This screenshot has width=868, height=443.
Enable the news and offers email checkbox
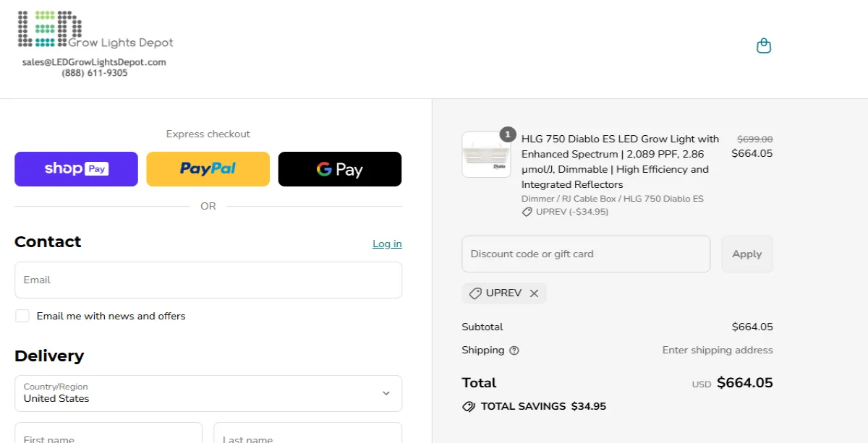click(22, 316)
